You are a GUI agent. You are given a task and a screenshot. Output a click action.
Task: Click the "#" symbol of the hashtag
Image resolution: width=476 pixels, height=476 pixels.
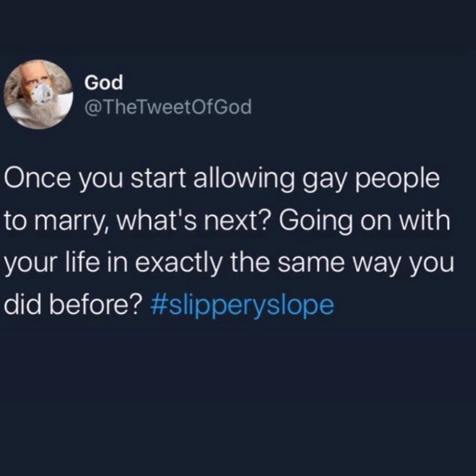[157, 305]
